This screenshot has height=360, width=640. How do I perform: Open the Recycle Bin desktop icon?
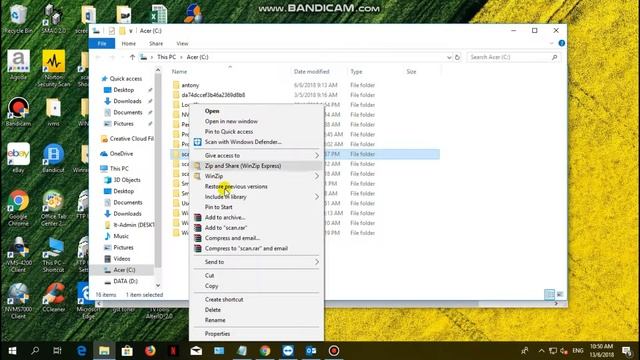click(17, 18)
